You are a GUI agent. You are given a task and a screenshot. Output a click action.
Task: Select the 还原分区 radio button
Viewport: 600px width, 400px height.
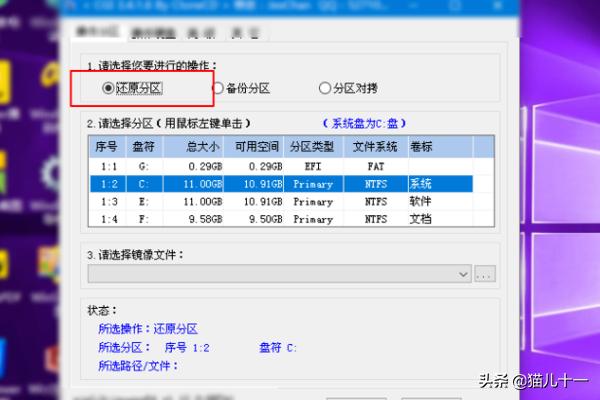[108, 89]
